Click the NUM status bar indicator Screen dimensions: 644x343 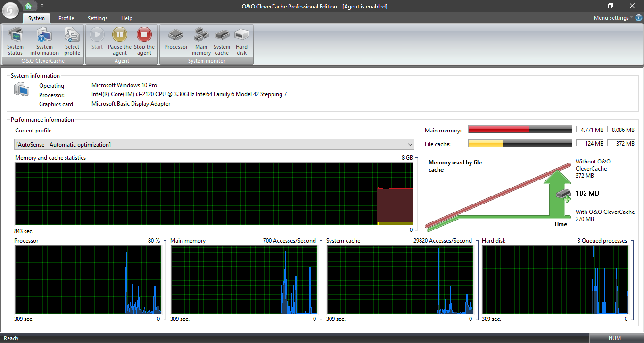click(x=615, y=338)
